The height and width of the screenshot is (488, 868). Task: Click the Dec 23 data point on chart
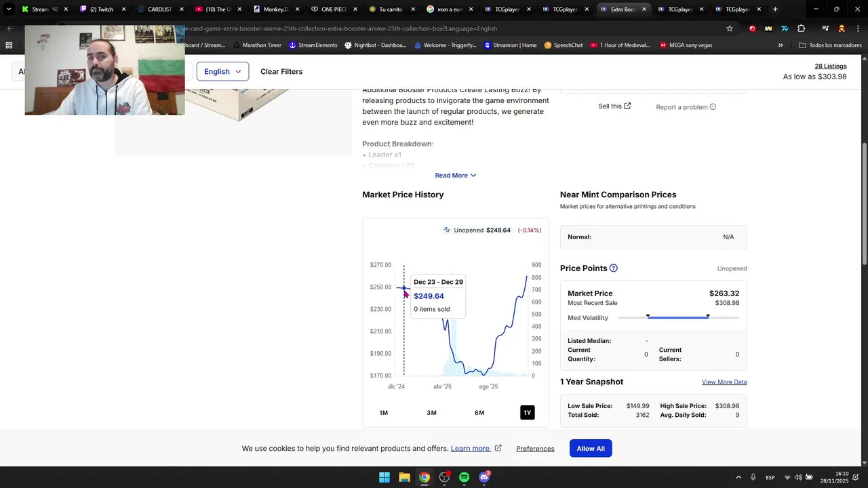[x=404, y=288]
